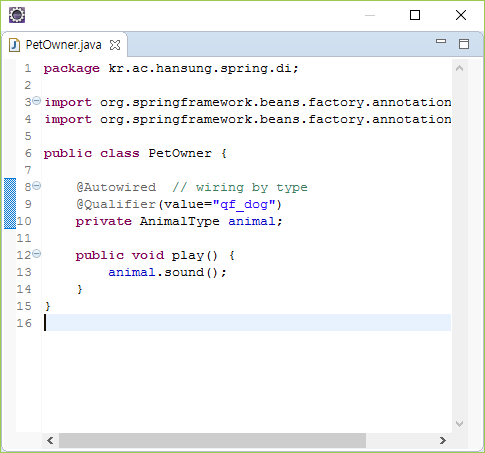The width and height of the screenshot is (485, 453).
Task: Click the "@Autowired" annotation
Action: pos(116,187)
